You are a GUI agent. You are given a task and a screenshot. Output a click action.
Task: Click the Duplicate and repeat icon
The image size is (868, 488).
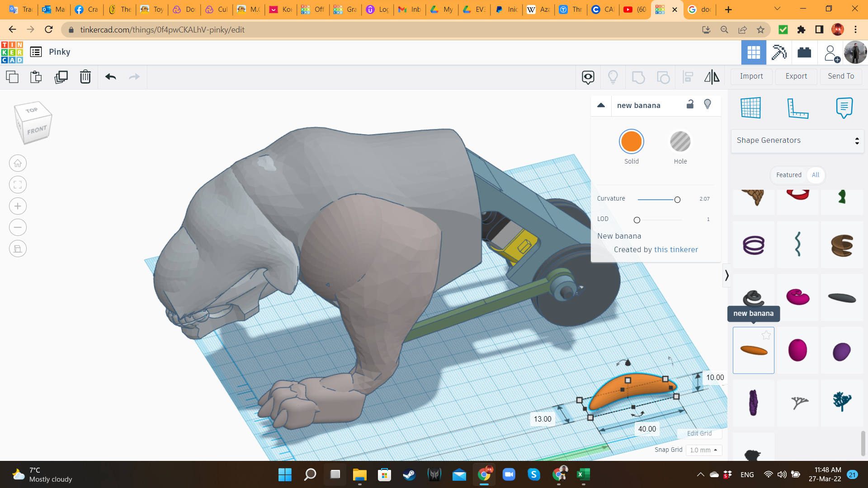[x=61, y=77]
